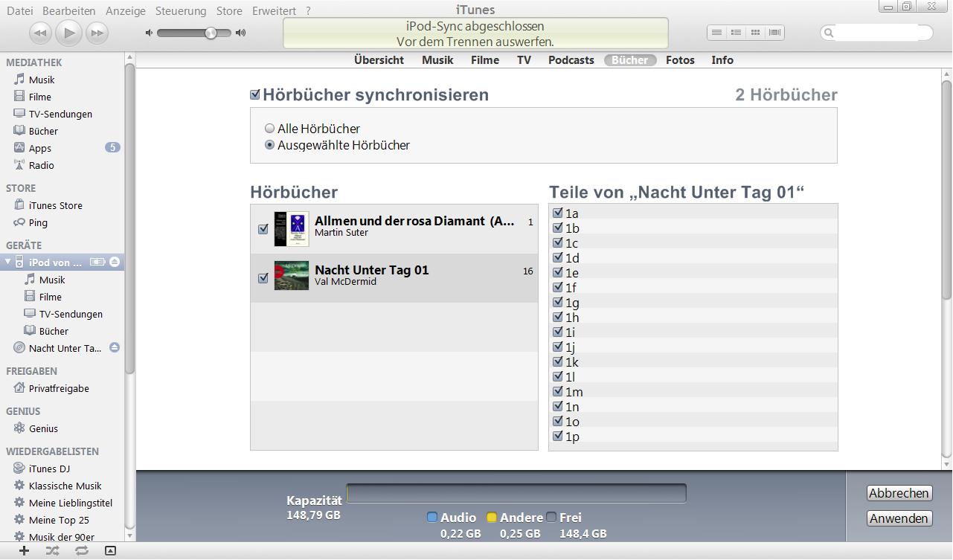Open the iTunes Store
The image size is (953, 560).
pyautogui.click(x=55, y=205)
